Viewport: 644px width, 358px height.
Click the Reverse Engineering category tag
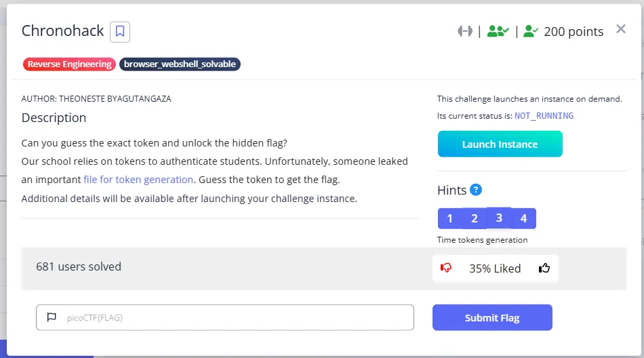pyautogui.click(x=69, y=64)
